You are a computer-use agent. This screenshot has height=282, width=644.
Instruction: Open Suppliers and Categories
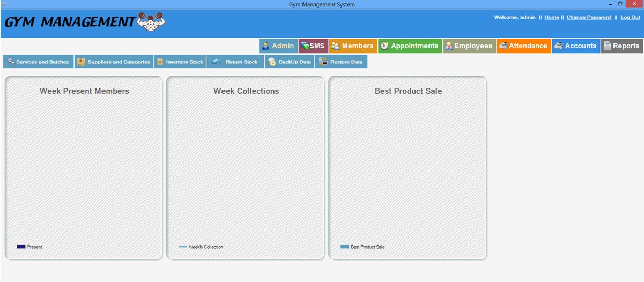click(x=114, y=62)
